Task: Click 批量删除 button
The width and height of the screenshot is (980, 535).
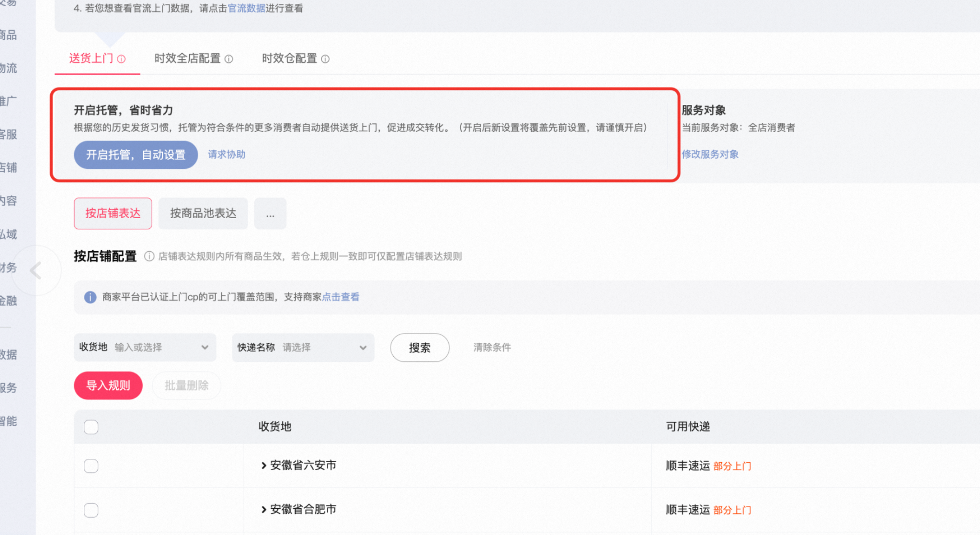Action: [x=187, y=385]
